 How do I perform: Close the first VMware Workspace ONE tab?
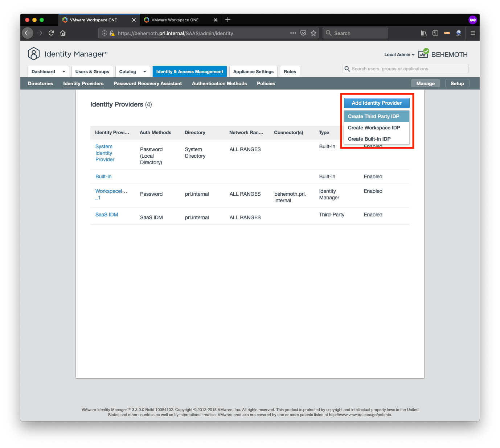pyautogui.click(x=134, y=20)
